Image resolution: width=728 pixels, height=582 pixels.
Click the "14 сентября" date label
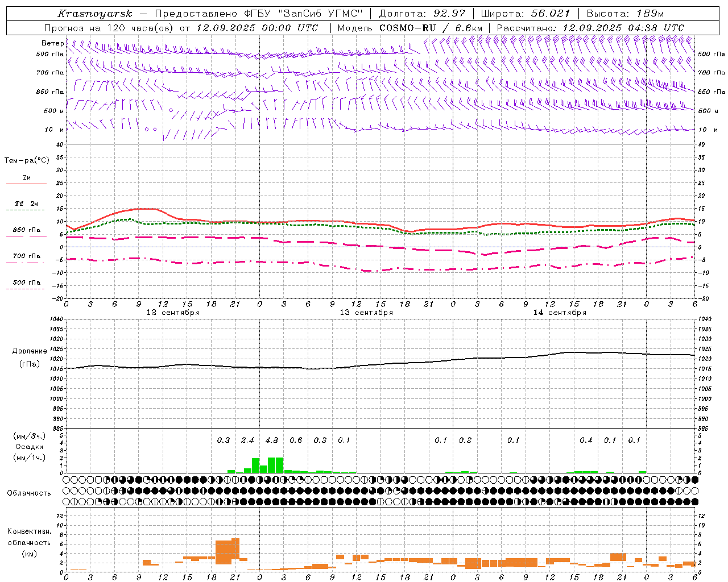coord(560,313)
